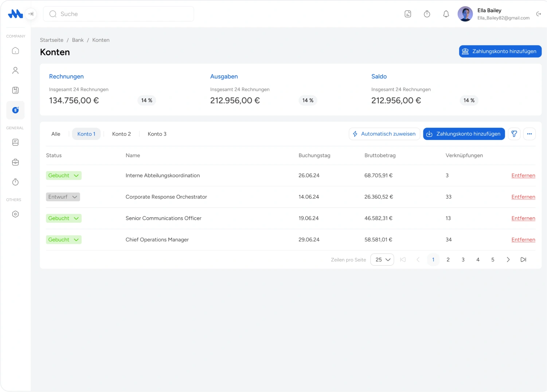Click Automatisch zuweisen button
The height and width of the screenshot is (392, 547).
point(384,134)
